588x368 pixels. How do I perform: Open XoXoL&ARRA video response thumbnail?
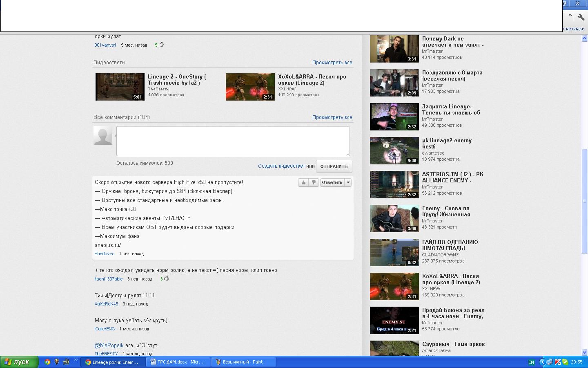(x=250, y=87)
